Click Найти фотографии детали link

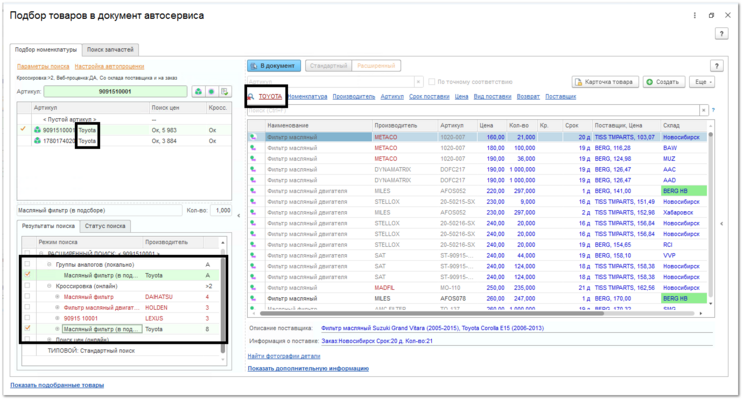(284, 356)
